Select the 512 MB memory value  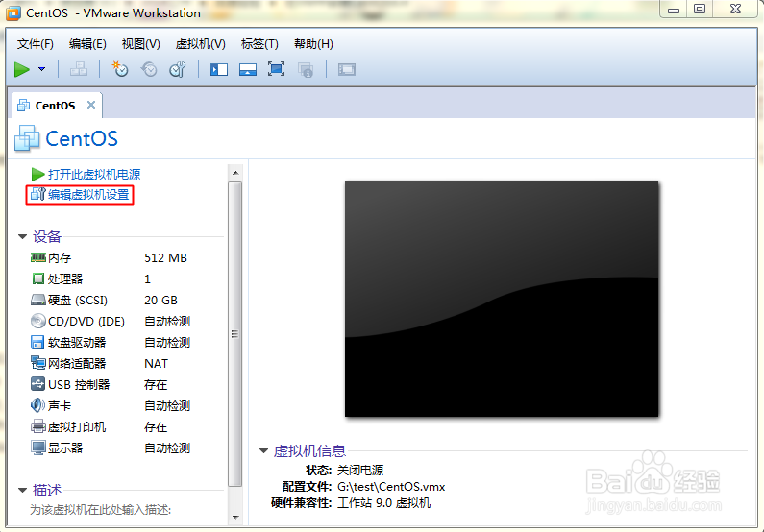tap(165, 258)
